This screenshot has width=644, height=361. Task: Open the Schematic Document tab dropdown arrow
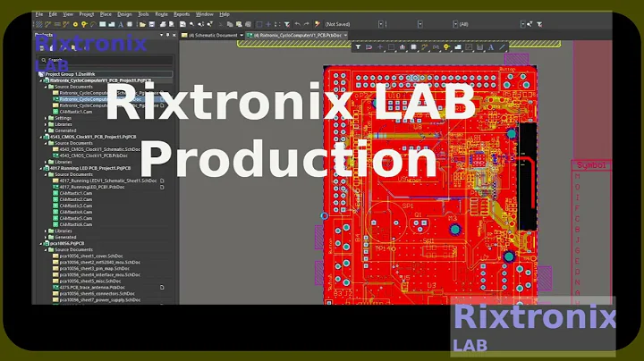[241, 35]
